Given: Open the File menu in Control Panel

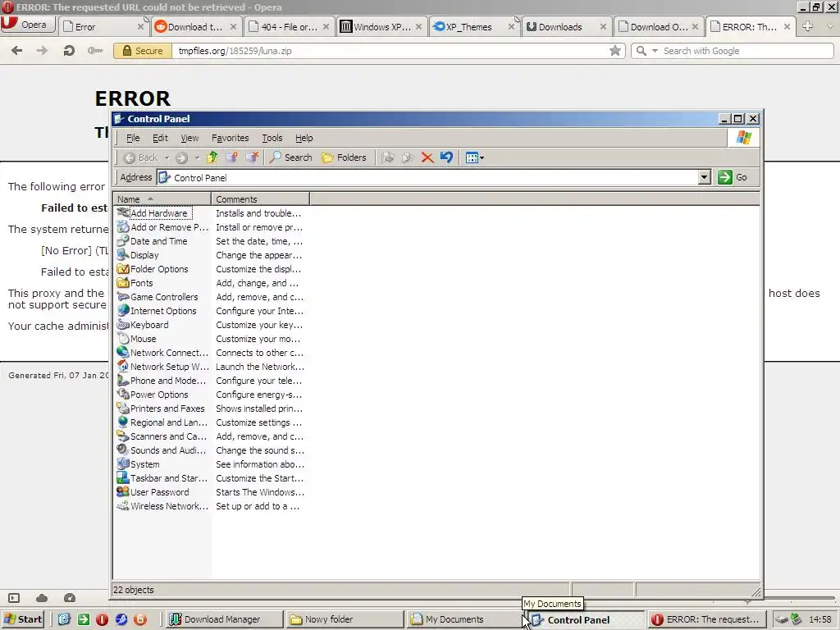Looking at the screenshot, I should point(133,138).
